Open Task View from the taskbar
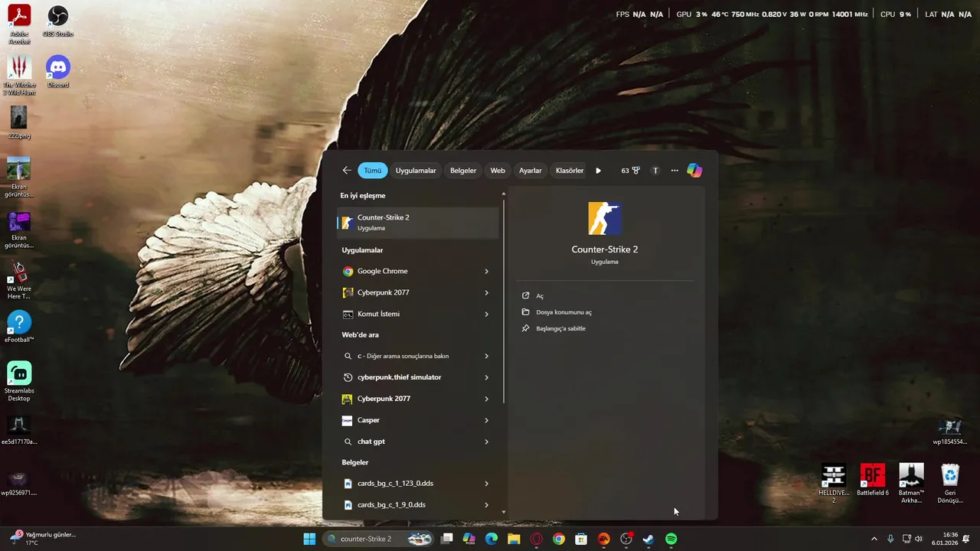Image resolution: width=980 pixels, height=551 pixels. [447, 539]
